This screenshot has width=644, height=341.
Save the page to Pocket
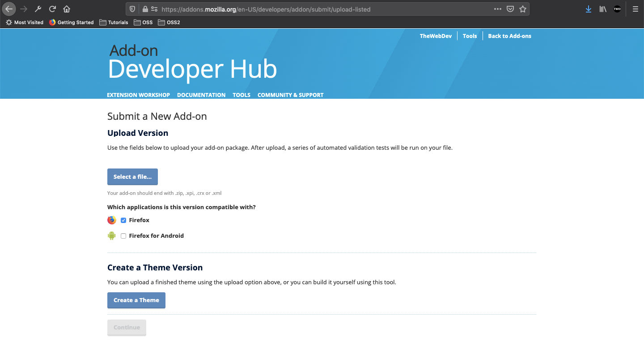(x=510, y=9)
